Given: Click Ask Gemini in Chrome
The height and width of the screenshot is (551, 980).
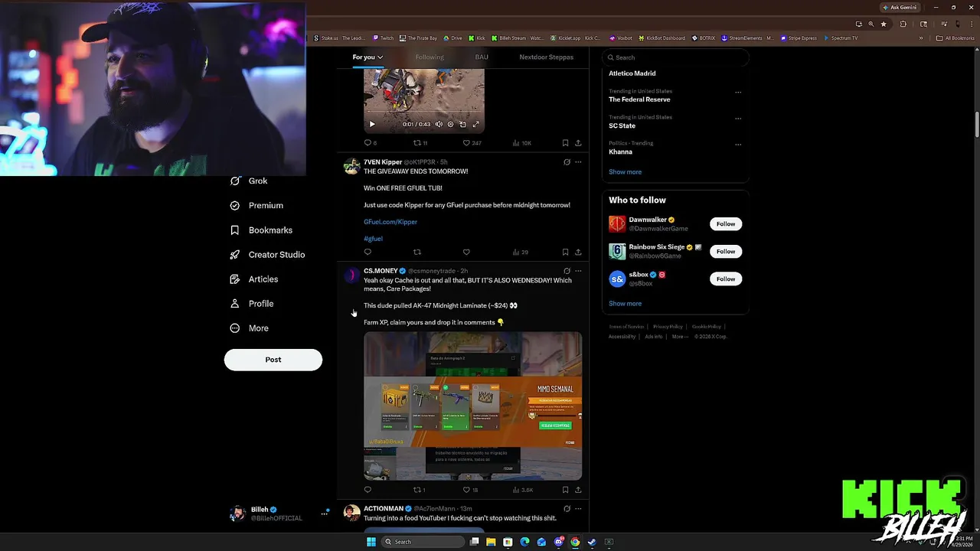Looking at the screenshot, I should pyautogui.click(x=900, y=7).
